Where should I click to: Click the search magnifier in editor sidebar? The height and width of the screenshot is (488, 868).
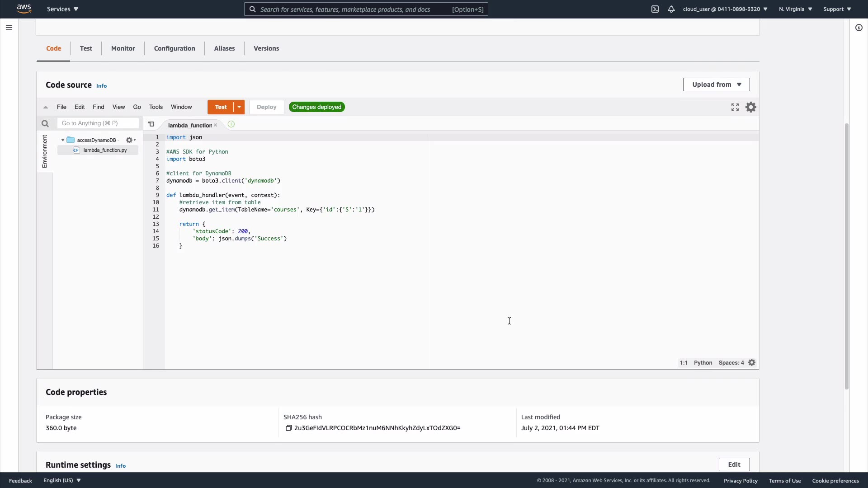click(x=45, y=123)
